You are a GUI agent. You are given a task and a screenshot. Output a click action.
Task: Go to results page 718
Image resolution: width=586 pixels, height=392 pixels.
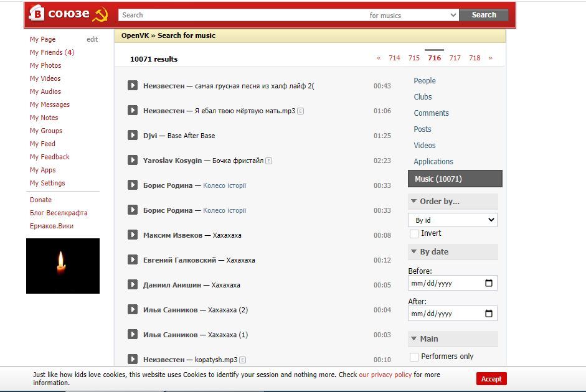point(475,58)
